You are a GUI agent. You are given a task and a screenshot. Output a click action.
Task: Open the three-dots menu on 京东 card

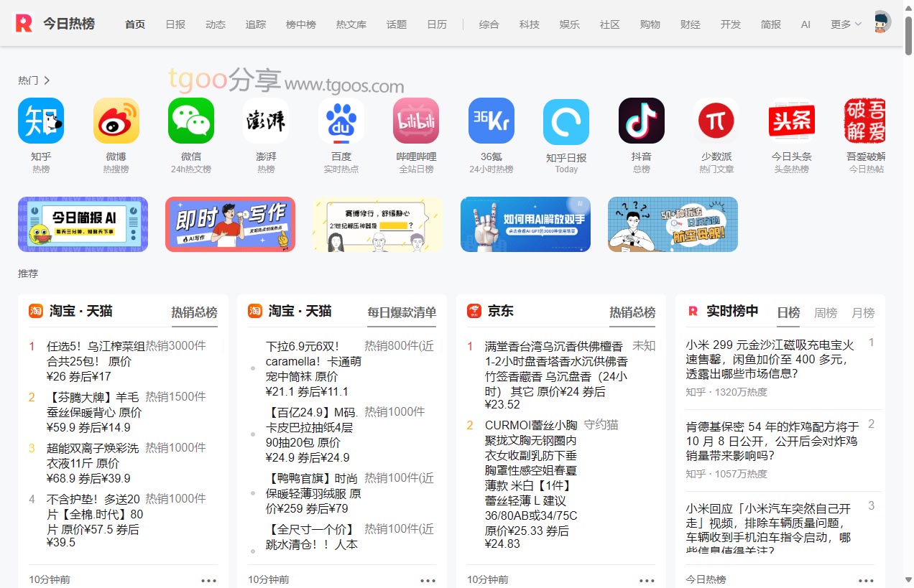click(647, 580)
